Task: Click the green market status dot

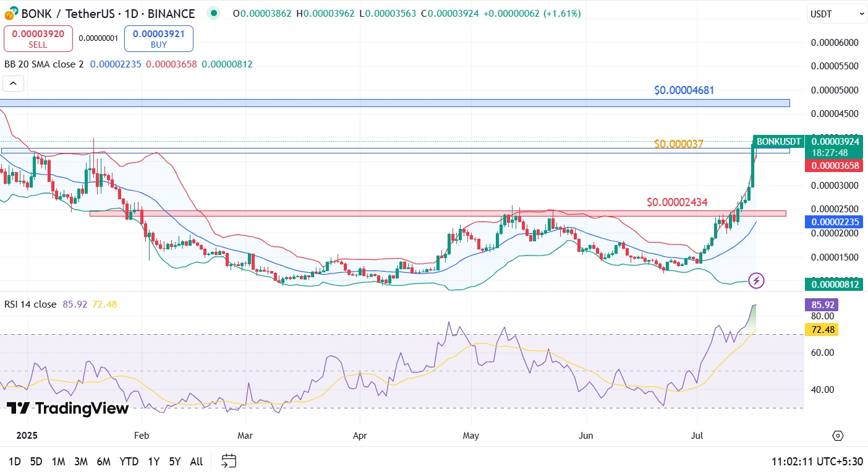Action: pos(213,13)
